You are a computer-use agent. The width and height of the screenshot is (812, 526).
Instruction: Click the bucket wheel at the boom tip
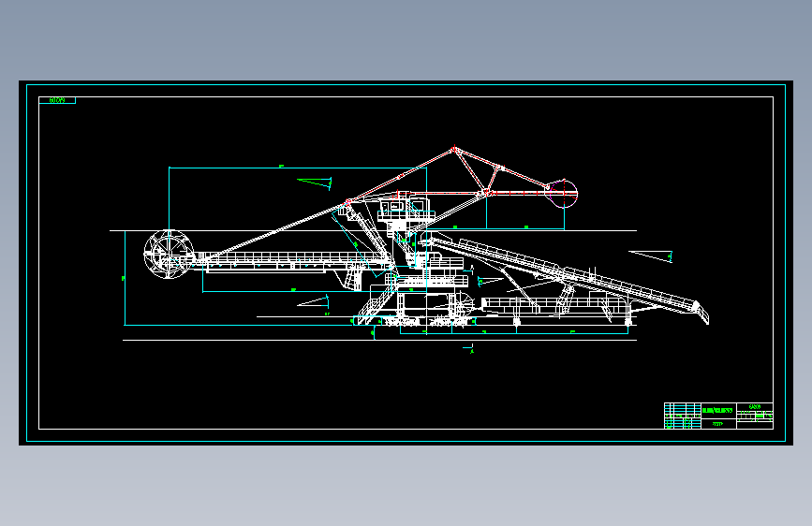click(x=169, y=255)
